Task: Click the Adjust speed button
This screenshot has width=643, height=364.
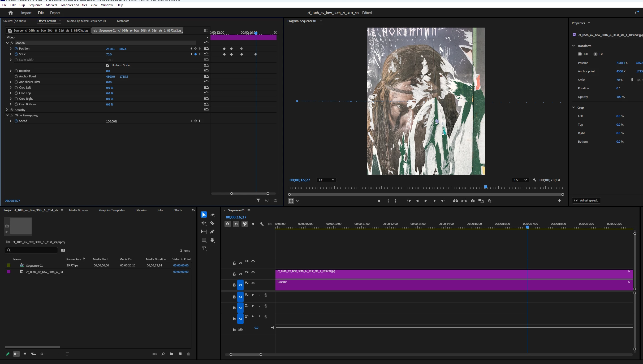Action: [x=586, y=200]
